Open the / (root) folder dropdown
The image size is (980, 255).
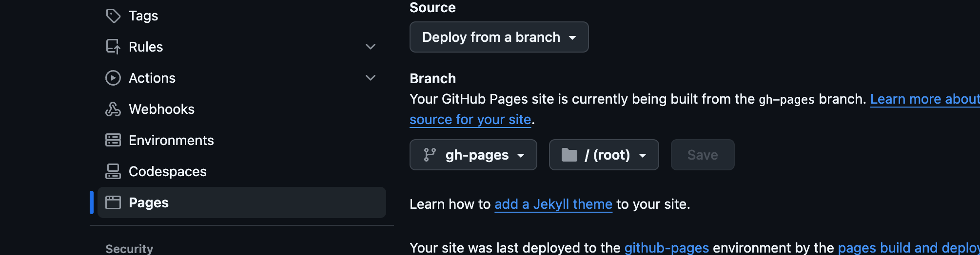604,155
